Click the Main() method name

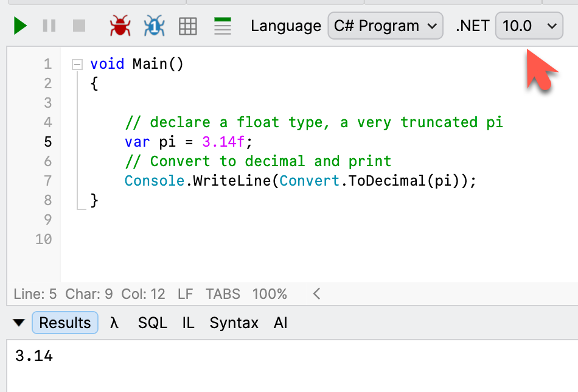[x=158, y=64]
